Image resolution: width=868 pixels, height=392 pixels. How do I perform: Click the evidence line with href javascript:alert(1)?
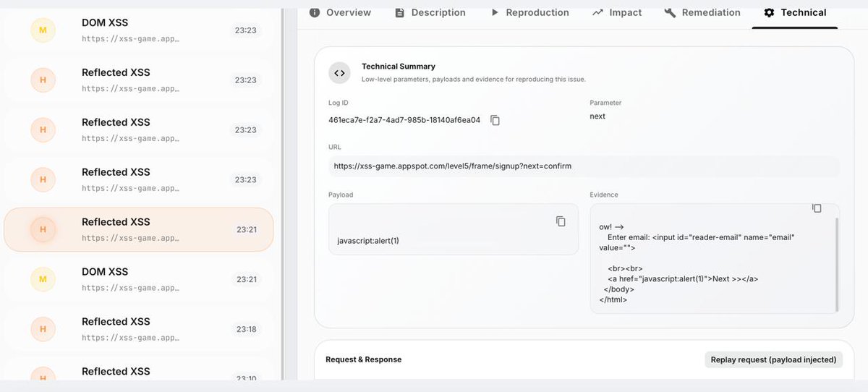tap(683, 278)
